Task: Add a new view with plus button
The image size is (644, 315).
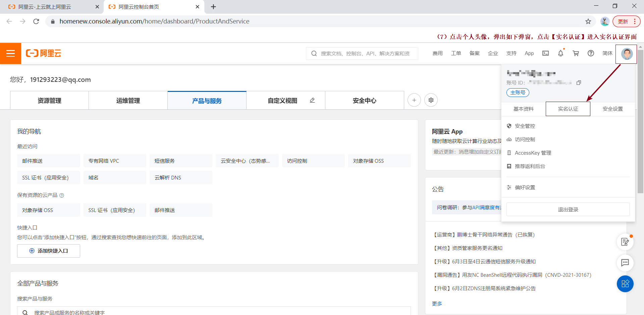Action: tap(414, 100)
